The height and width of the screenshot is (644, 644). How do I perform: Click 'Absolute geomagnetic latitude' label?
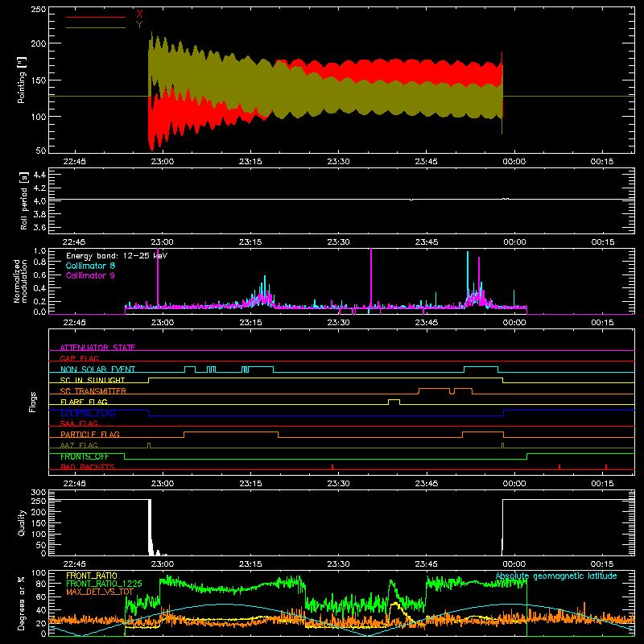tap(556, 576)
